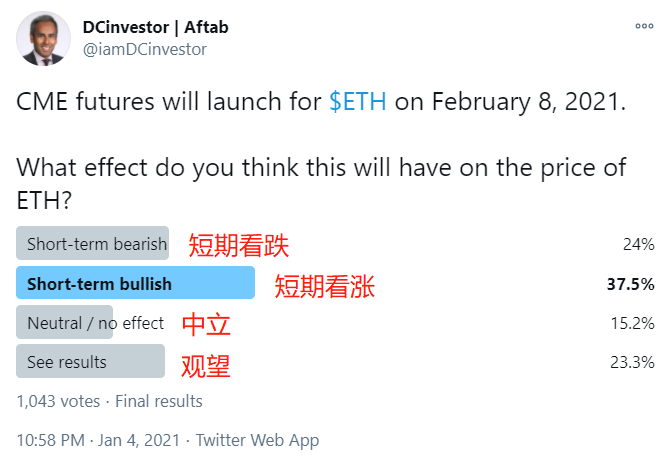The width and height of the screenshot is (667, 465).
Task: Click the 23.3% see results percentage
Action: pos(632,362)
